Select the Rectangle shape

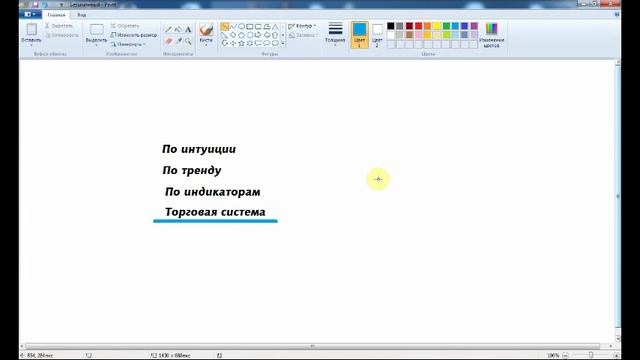250,27
